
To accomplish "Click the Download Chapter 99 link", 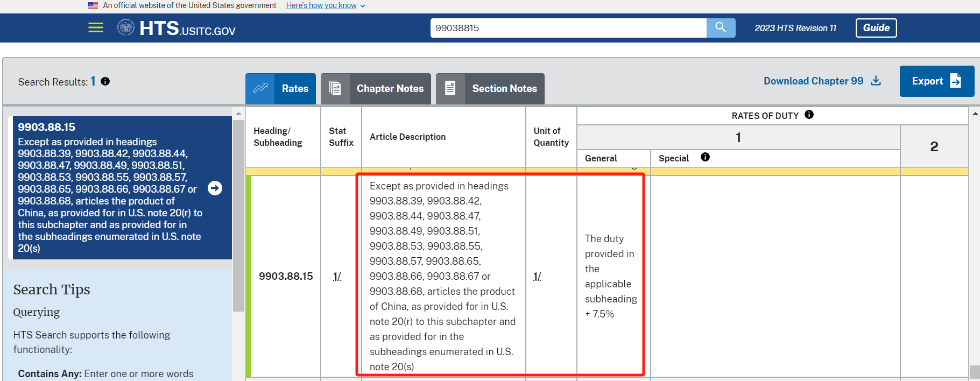I will coord(813,81).
